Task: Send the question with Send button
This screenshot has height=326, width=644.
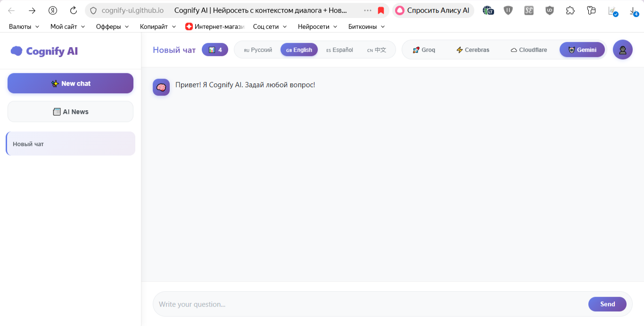Action: [x=607, y=304]
